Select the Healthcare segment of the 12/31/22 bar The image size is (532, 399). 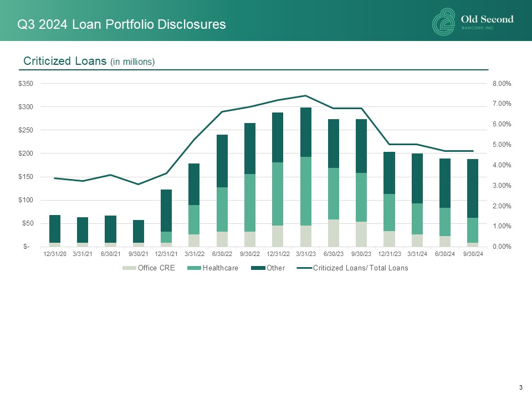(x=278, y=193)
